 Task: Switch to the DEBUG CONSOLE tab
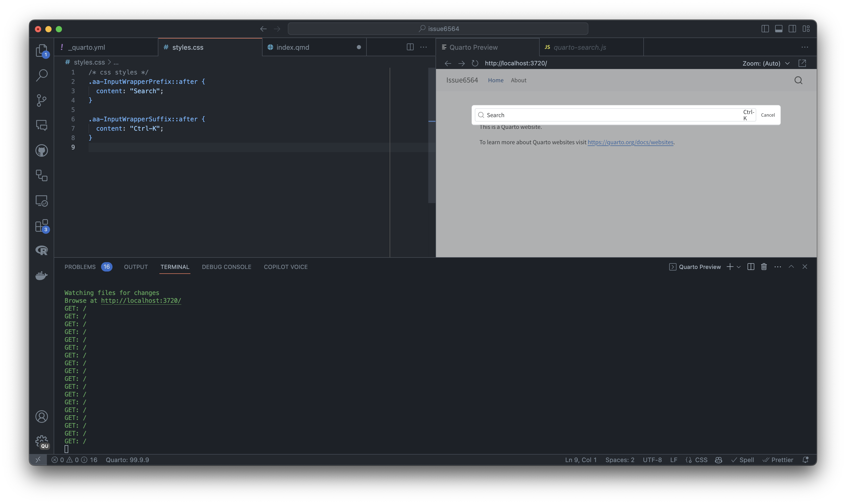point(227,267)
